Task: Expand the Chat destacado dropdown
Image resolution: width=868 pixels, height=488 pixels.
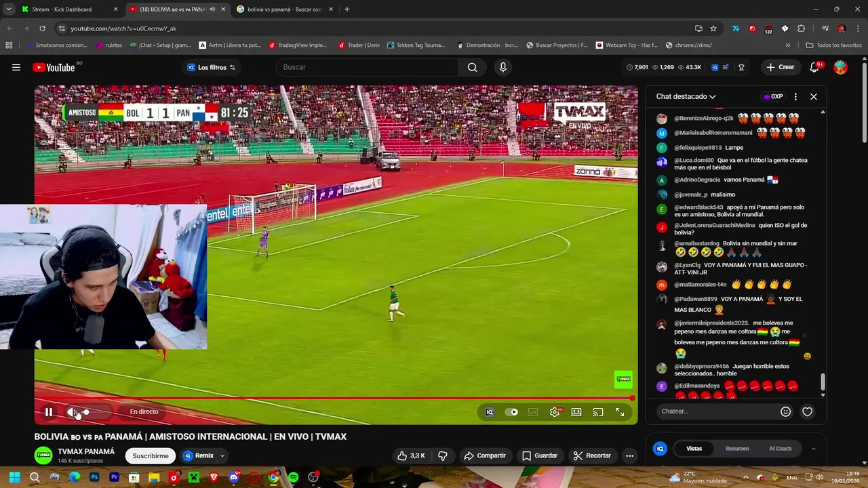Action: [x=686, y=96]
